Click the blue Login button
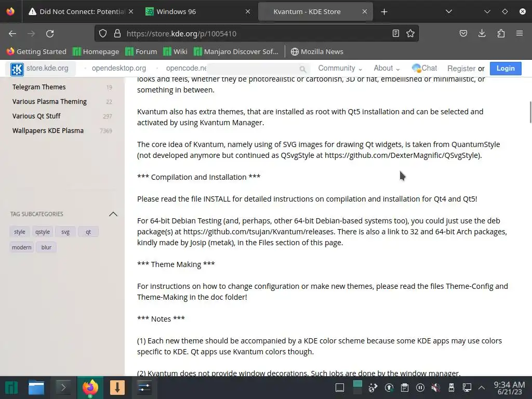The width and height of the screenshot is (532, 399). point(506,68)
